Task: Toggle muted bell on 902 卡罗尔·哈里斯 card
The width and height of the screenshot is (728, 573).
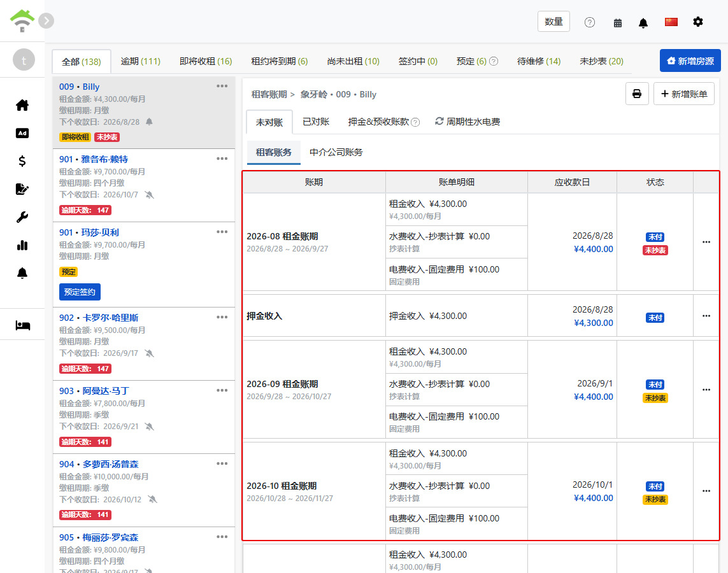Action: click(x=149, y=353)
